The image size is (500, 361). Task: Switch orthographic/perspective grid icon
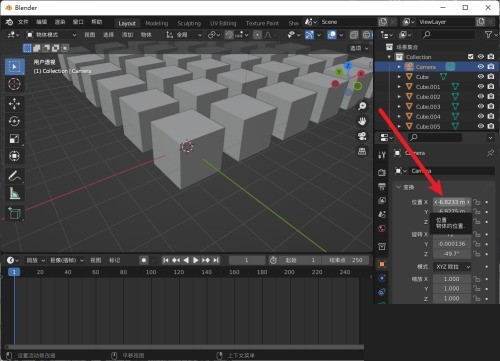point(362,151)
